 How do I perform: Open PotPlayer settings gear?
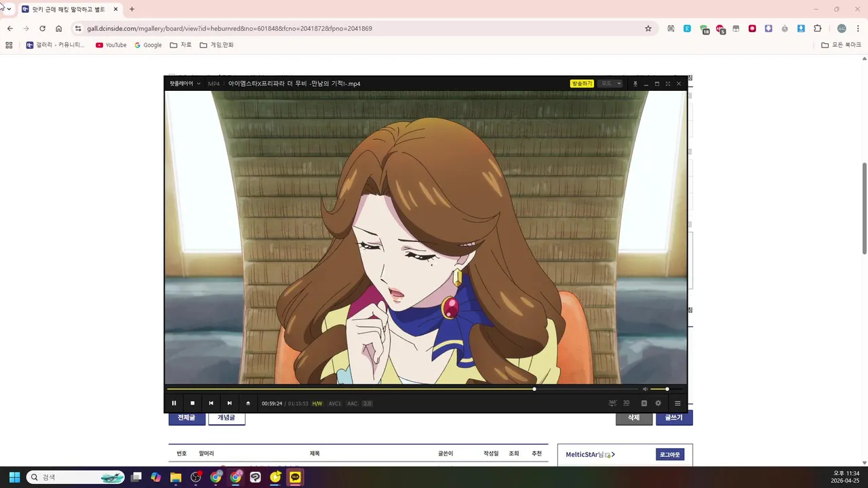(x=658, y=403)
